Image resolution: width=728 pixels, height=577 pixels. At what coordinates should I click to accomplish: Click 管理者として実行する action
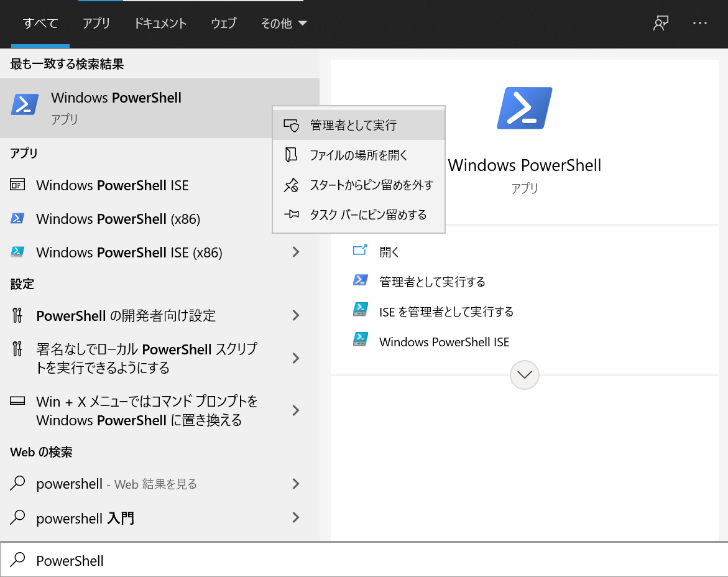coord(432,281)
